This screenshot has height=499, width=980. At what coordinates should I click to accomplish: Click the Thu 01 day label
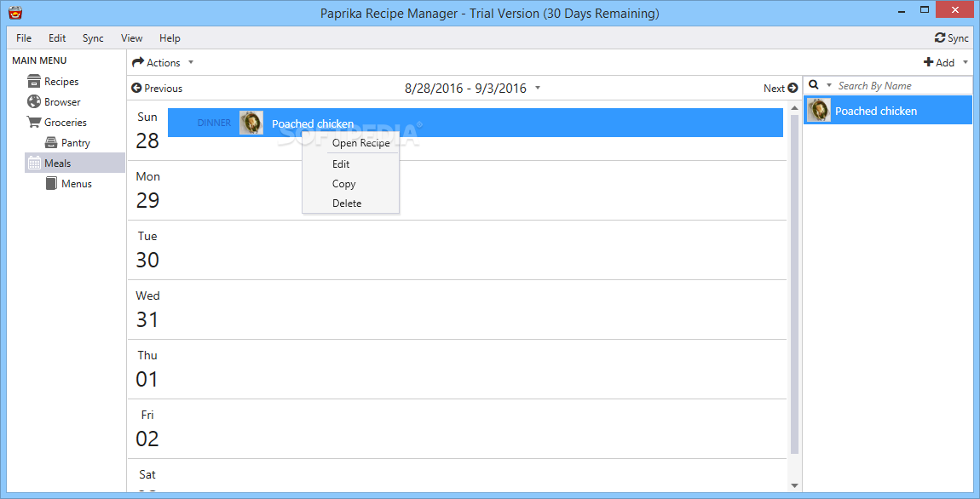point(147,369)
